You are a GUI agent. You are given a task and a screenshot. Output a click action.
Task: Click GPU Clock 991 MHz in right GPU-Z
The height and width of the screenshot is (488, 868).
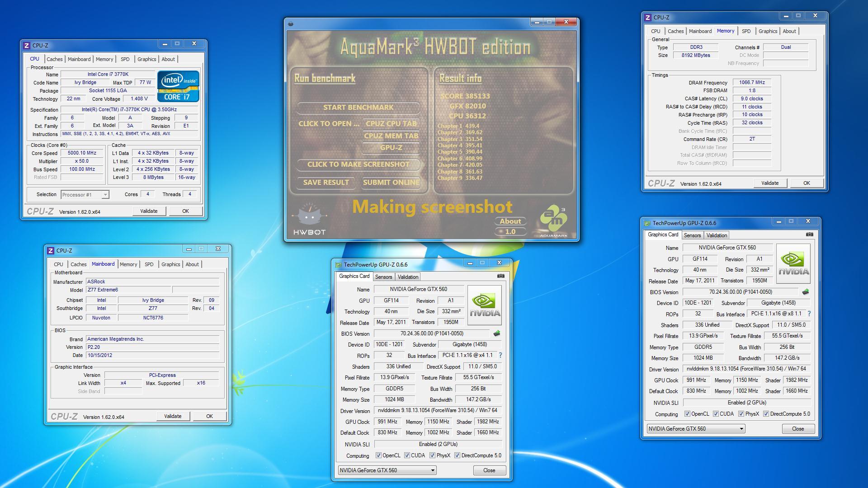coord(696,380)
